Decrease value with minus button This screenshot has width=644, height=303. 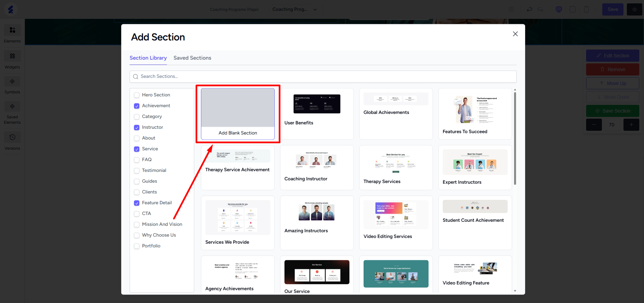tap(594, 125)
